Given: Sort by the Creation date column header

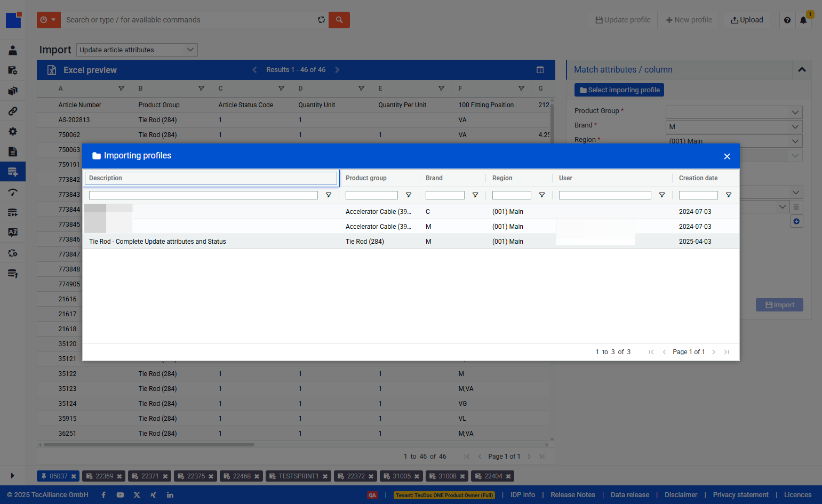Looking at the screenshot, I should point(698,178).
